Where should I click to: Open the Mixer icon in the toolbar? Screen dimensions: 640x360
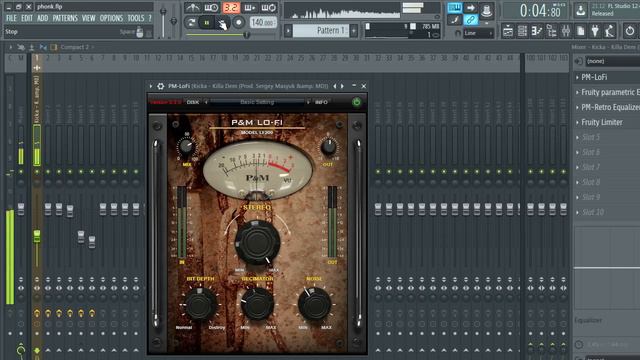566,31
